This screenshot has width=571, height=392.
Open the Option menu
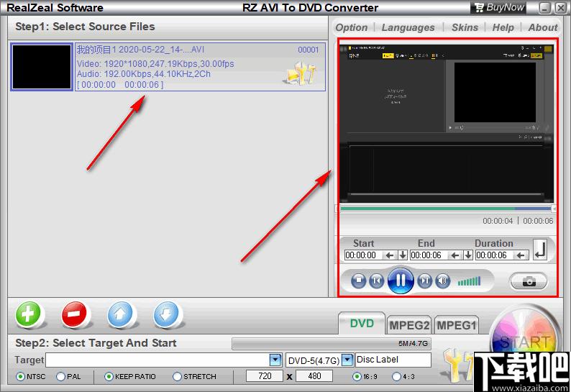352,27
